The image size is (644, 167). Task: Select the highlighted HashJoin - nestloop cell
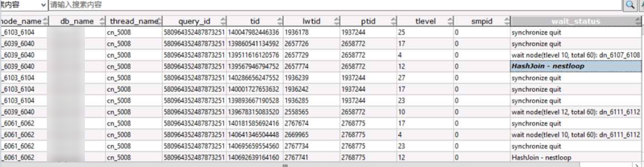[576, 66]
